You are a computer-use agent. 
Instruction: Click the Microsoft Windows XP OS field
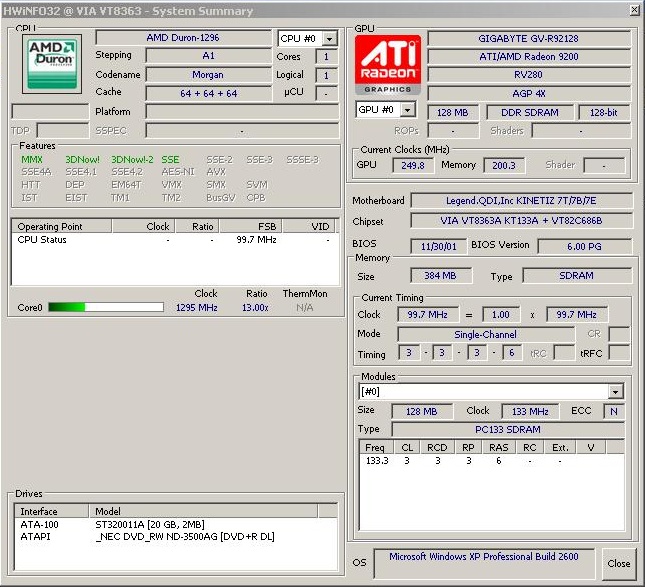[x=484, y=556]
